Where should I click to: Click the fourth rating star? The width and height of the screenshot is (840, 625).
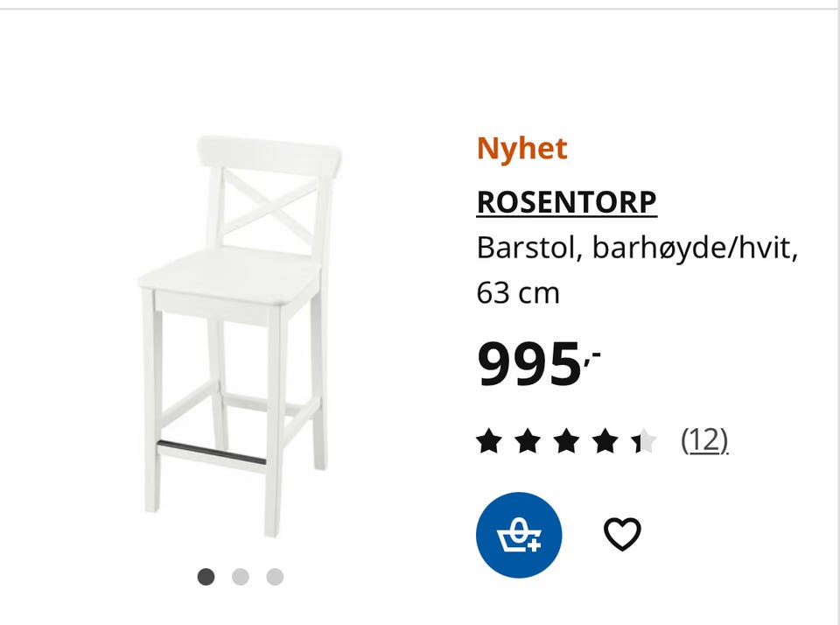(605, 441)
